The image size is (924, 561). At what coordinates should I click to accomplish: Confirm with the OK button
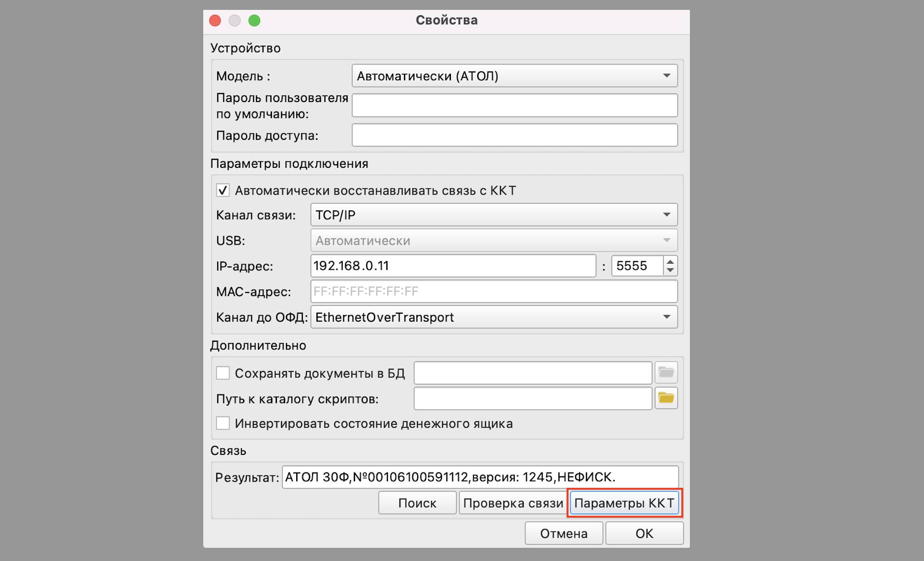point(644,533)
